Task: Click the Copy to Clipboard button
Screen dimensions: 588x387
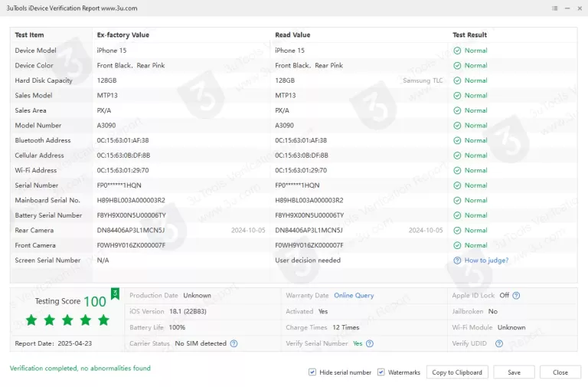Action: coord(457,372)
